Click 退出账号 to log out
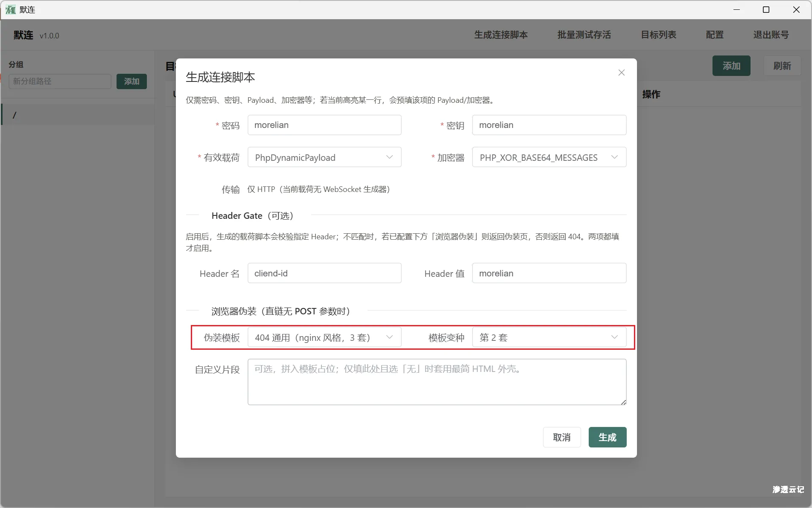This screenshot has width=812, height=508. pyautogui.click(x=771, y=35)
